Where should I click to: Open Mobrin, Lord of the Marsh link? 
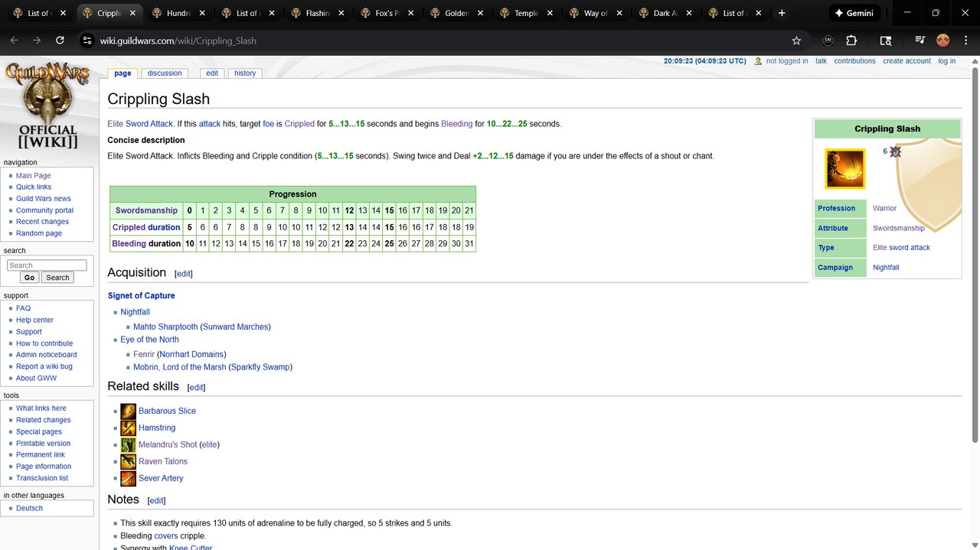click(180, 367)
